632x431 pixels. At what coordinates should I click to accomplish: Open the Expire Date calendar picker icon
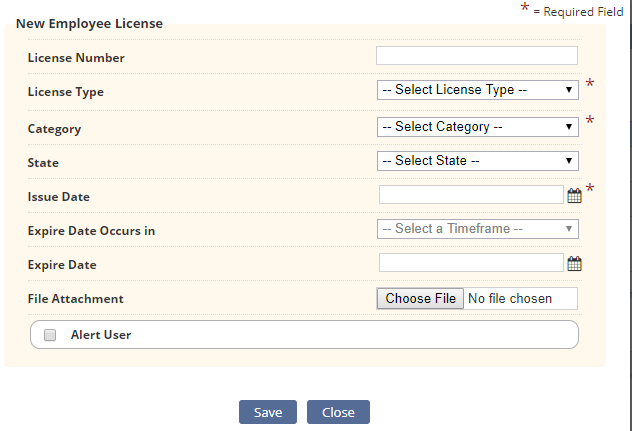click(574, 264)
